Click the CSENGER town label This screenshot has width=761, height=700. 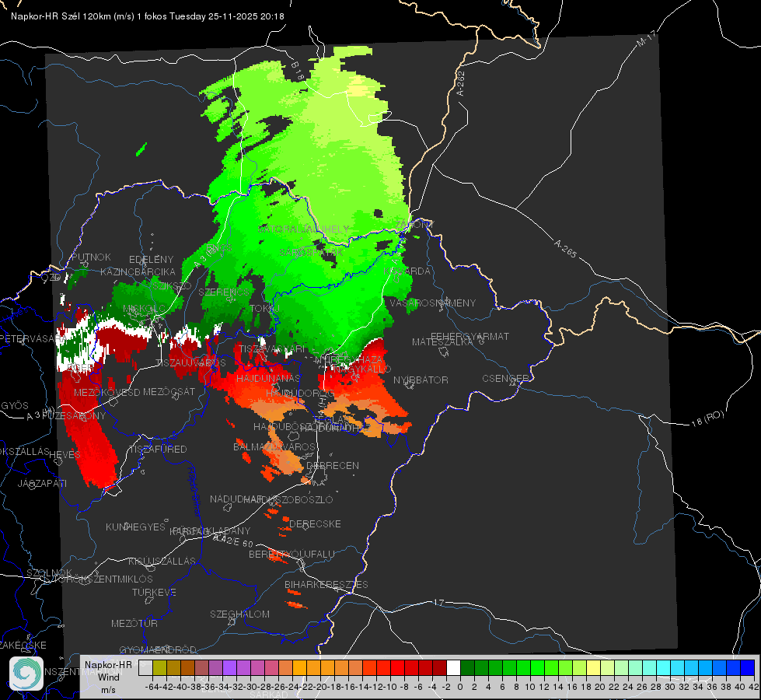point(505,379)
